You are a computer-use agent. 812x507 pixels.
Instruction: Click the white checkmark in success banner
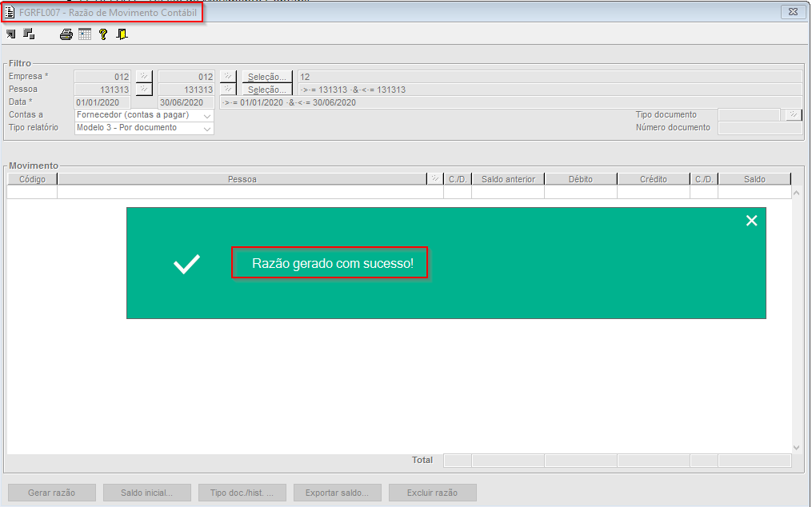pos(186,264)
